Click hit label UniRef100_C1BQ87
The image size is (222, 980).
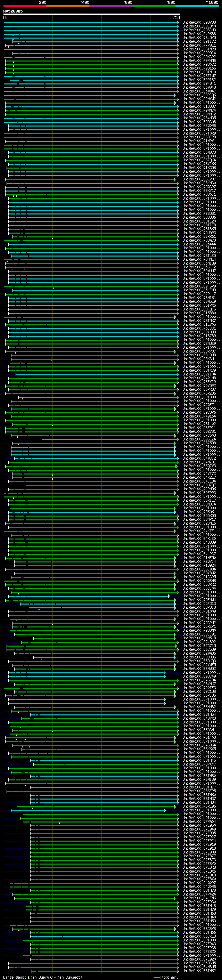199,106
